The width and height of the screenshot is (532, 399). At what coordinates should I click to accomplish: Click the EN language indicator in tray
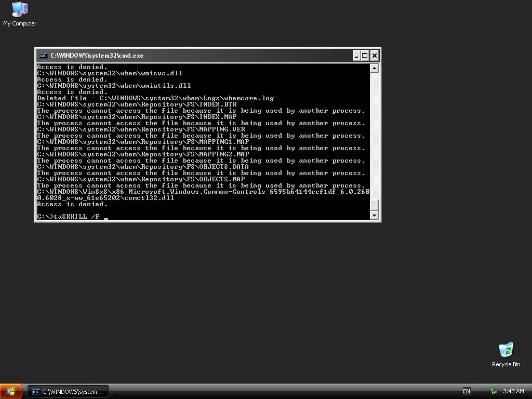(467, 391)
